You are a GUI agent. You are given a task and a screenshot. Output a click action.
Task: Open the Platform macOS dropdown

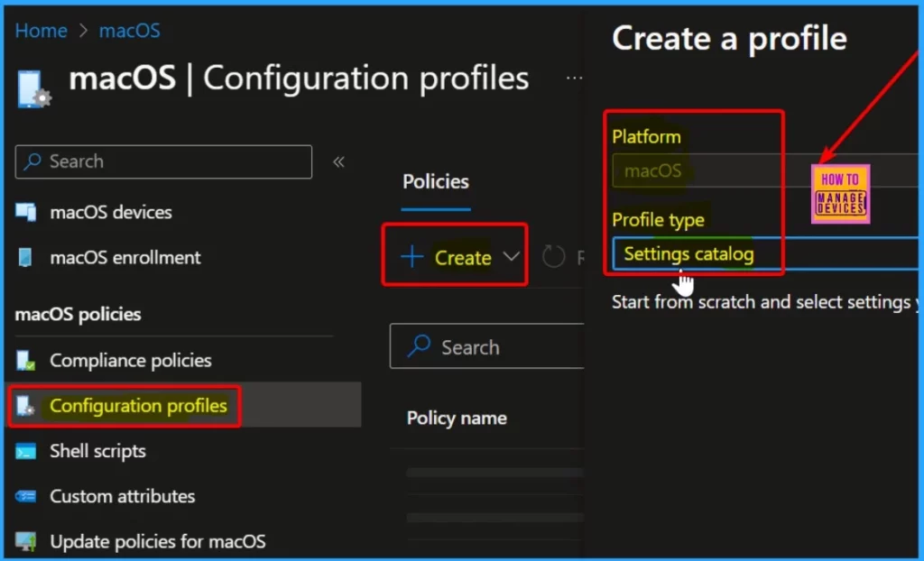[765, 170]
